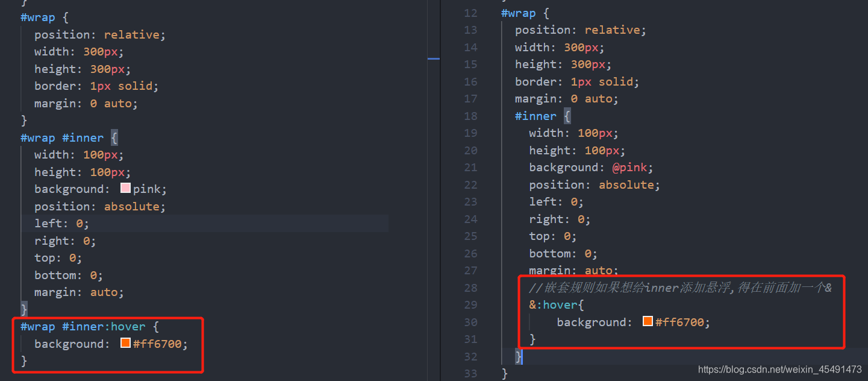The width and height of the screenshot is (868, 381).
Task: Click gutter line number 17
Action: (471, 98)
